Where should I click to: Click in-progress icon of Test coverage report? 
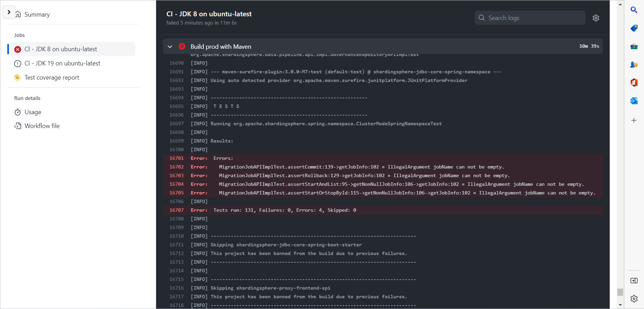pyautogui.click(x=17, y=78)
